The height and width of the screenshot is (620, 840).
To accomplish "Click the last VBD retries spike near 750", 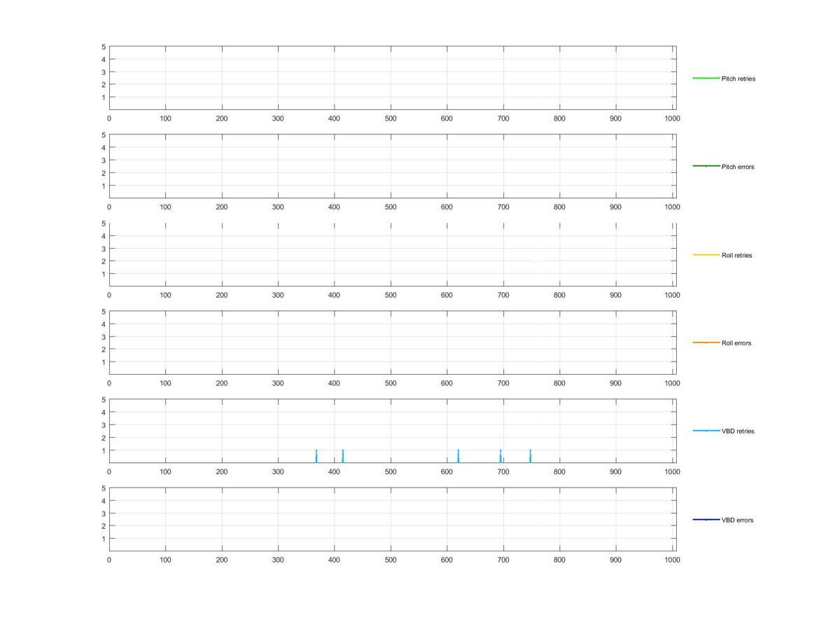I will 531,456.
